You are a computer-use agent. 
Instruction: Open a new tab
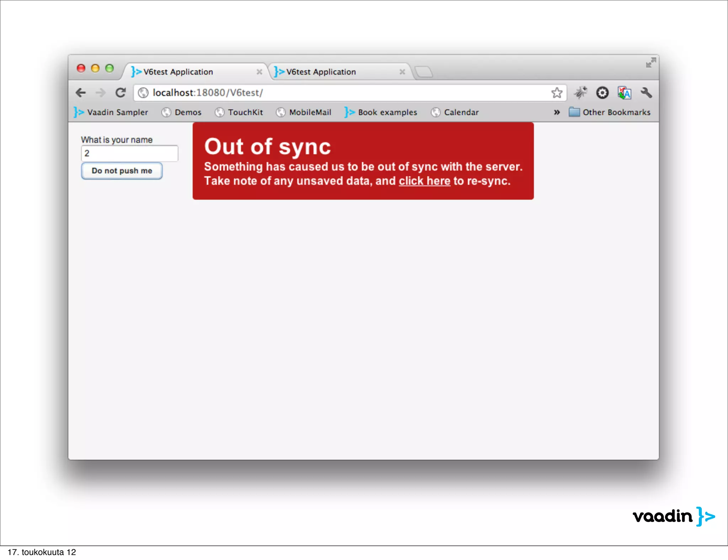(424, 72)
